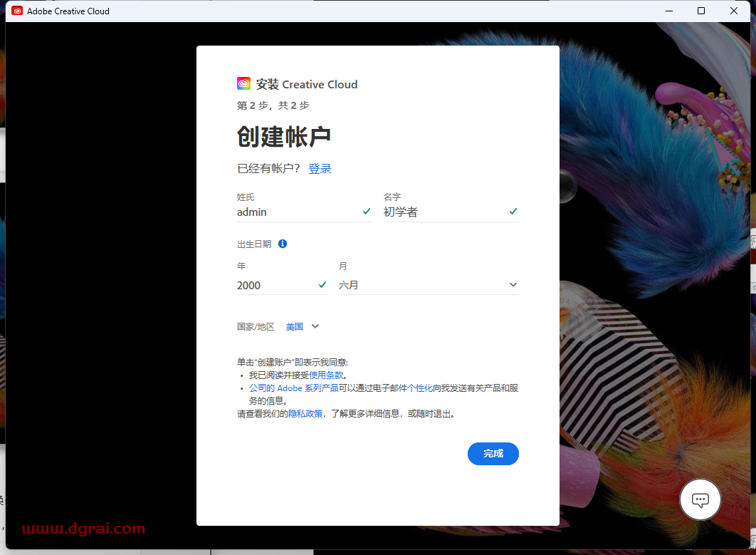Click the info icon next to 出生日期
Image resolution: width=756 pixels, height=555 pixels.
[283, 244]
